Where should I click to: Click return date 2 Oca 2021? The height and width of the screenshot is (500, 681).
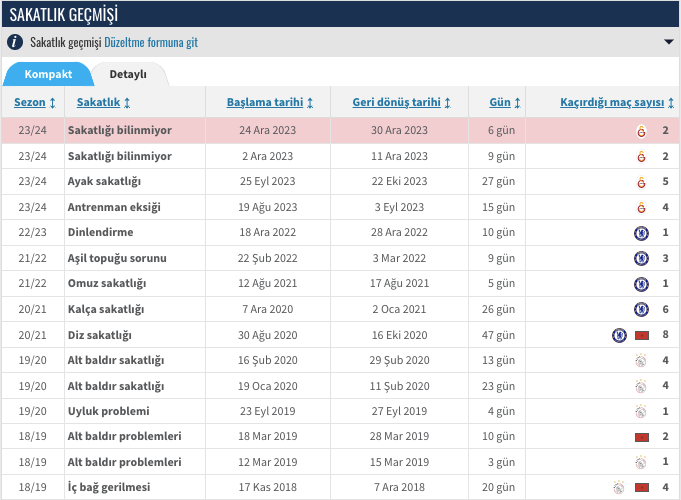[399, 309]
